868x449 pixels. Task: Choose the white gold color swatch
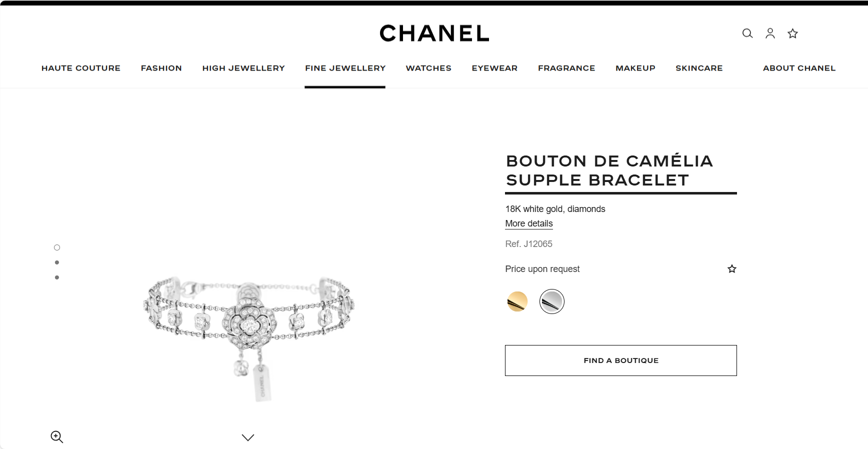pos(552,301)
